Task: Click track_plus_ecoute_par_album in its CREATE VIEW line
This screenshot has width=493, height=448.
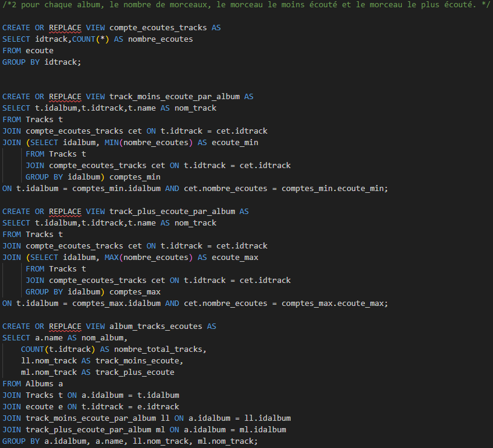Action: pyautogui.click(x=172, y=212)
